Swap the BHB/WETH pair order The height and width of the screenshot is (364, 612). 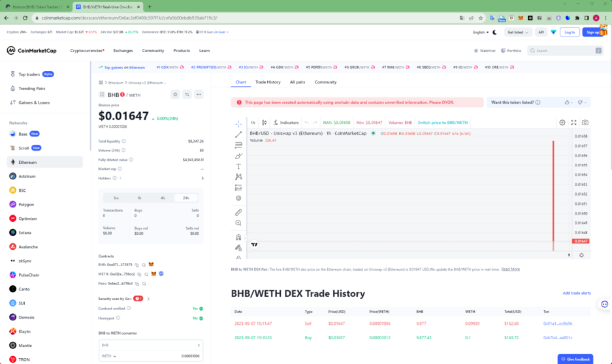pos(187,95)
